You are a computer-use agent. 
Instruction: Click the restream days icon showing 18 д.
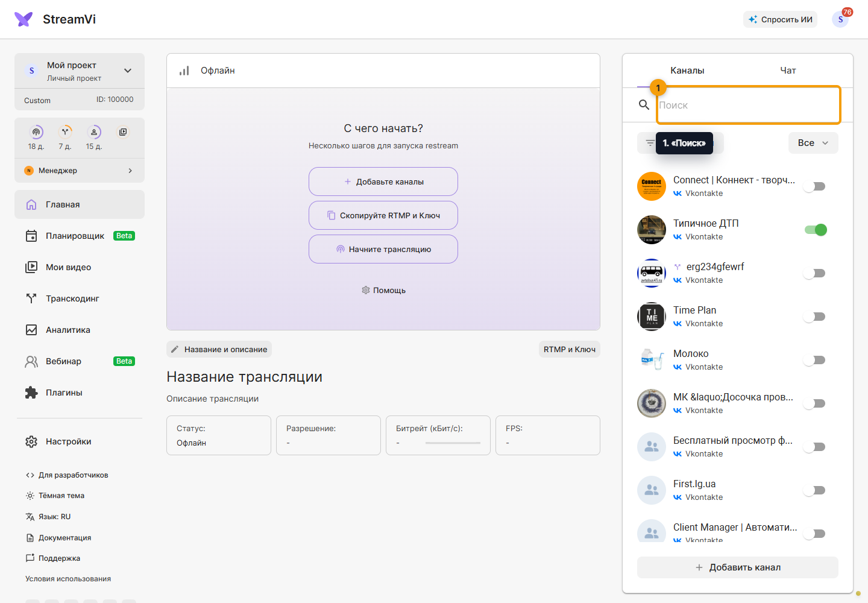[37, 132]
